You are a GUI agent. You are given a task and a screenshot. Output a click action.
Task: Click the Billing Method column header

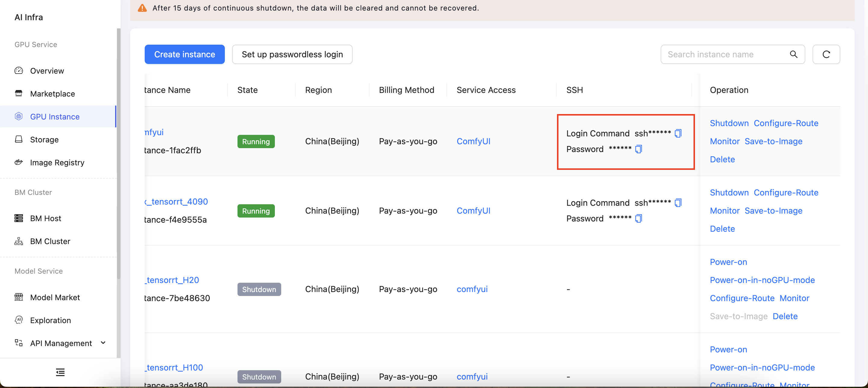pyautogui.click(x=406, y=90)
